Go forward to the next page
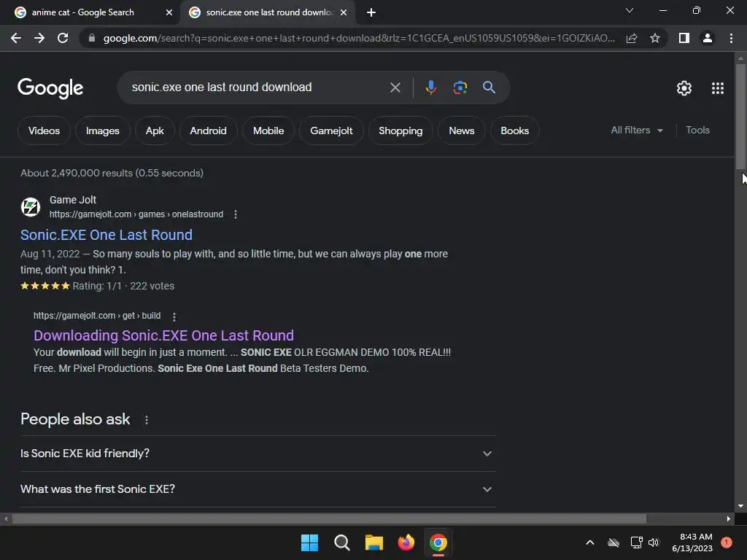 point(39,38)
